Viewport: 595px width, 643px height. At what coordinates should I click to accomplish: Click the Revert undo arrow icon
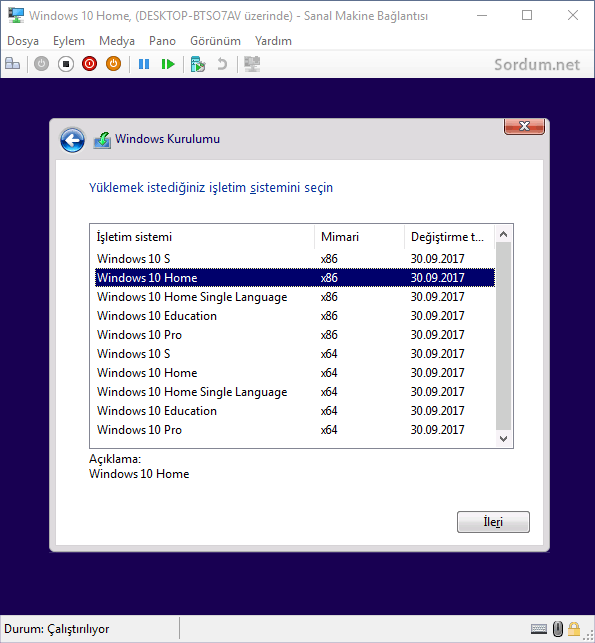tap(222, 64)
